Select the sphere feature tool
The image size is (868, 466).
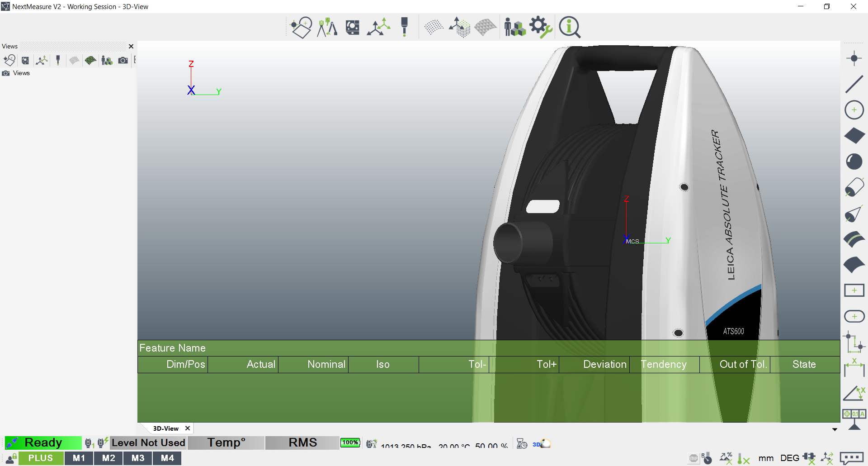coord(854,162)
